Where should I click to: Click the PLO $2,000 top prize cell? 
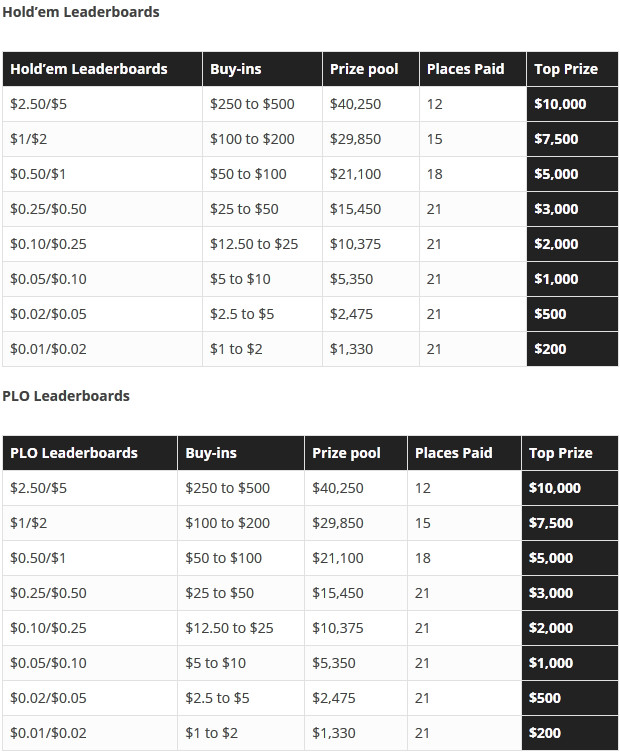coord(569,628)
